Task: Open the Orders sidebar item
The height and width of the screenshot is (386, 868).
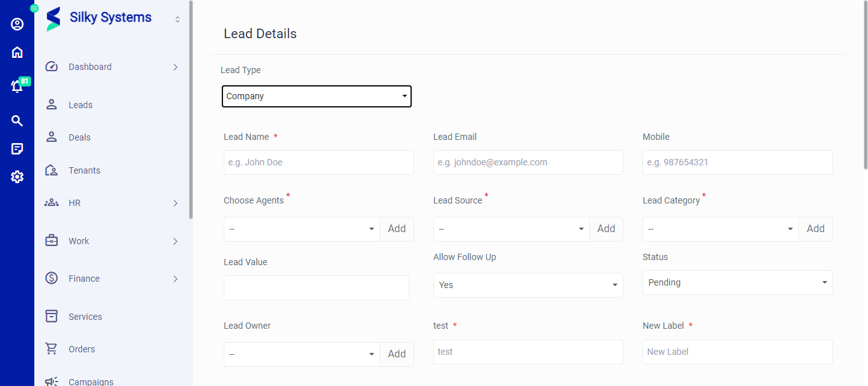Action: pos(81,349)
